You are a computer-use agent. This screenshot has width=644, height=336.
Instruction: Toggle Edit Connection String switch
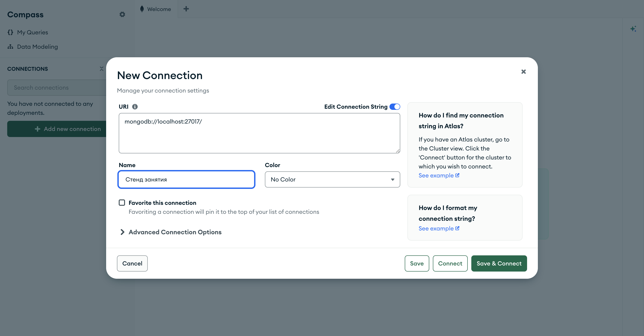tap(395, 107)
